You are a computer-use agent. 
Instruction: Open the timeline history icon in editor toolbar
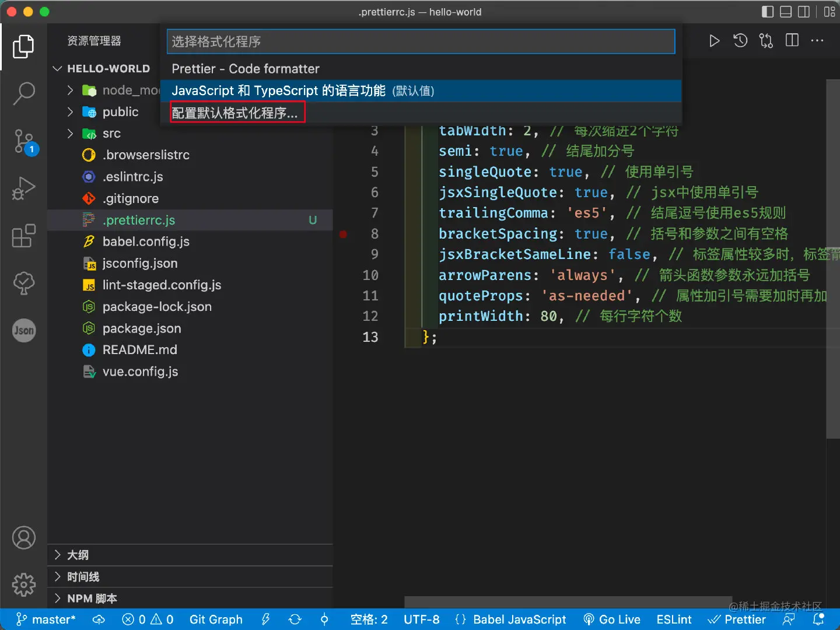(740, 41)
